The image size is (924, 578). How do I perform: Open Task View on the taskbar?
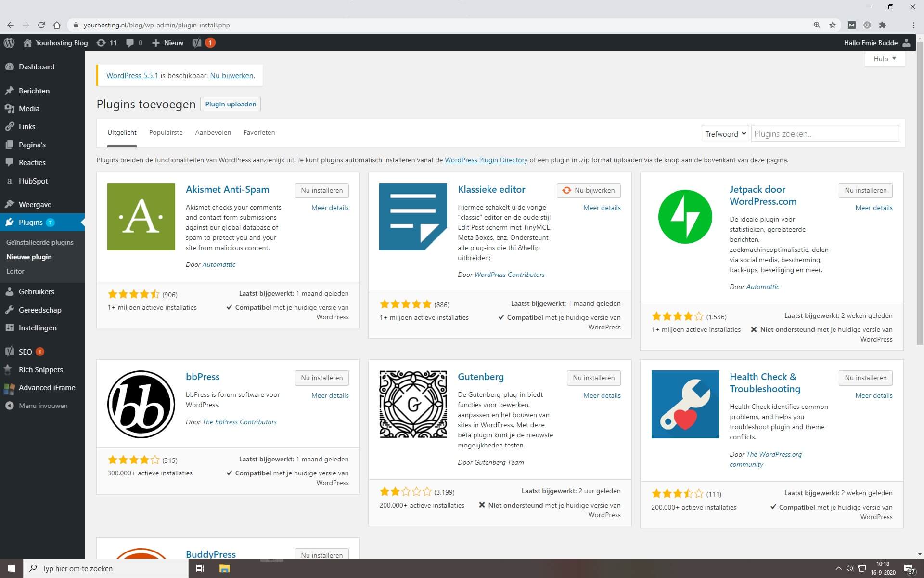[200, 568]
